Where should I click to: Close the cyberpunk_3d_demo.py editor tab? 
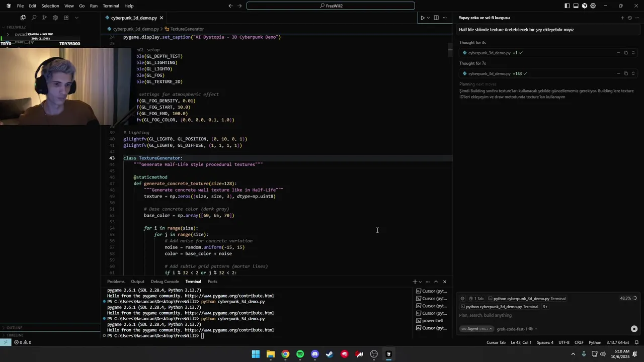tap(162, 18)
